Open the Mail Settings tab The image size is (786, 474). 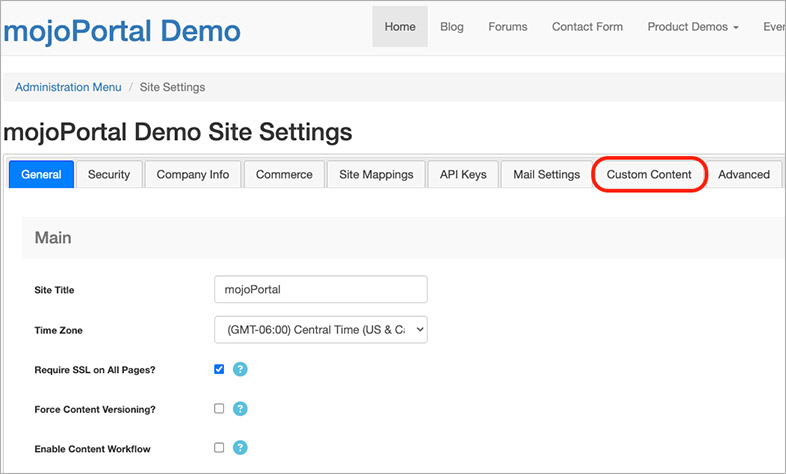click(x=546, y=174)
